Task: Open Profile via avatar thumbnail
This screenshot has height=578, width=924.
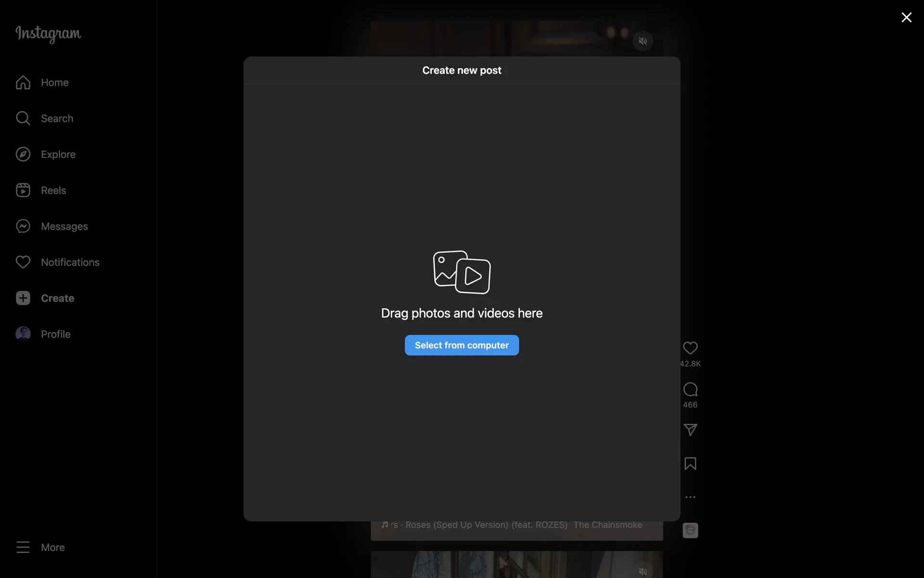Action: point(23,334)
